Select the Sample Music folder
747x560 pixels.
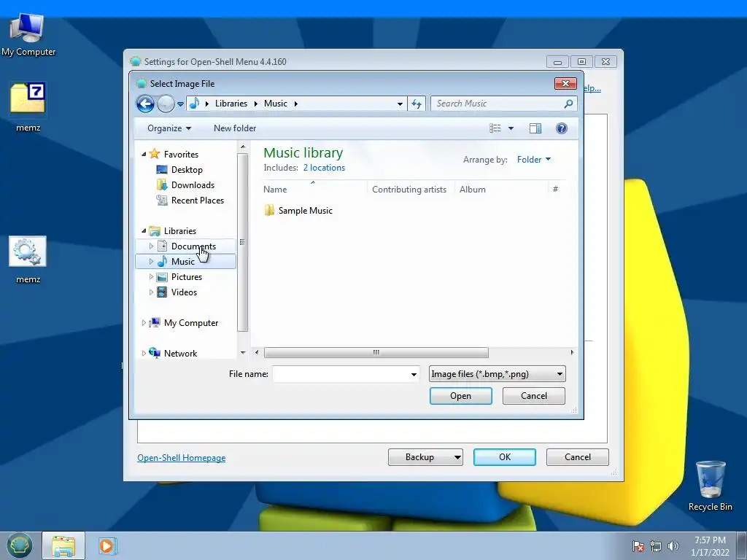tap(298, 211)
